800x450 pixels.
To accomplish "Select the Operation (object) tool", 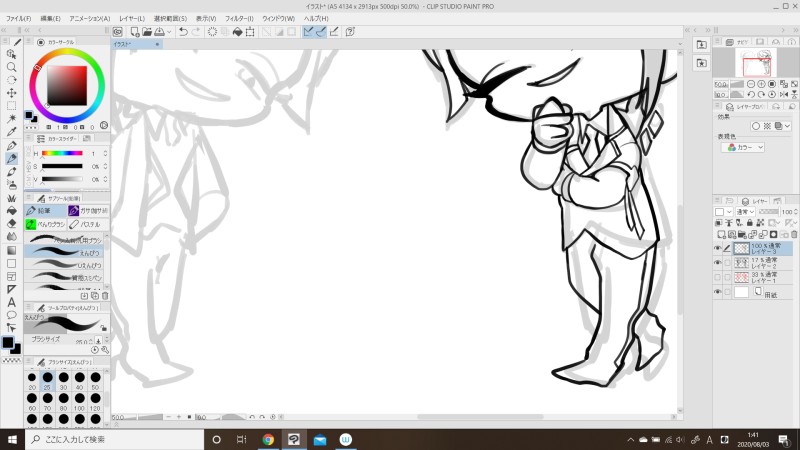I will [x=11, y=54].
